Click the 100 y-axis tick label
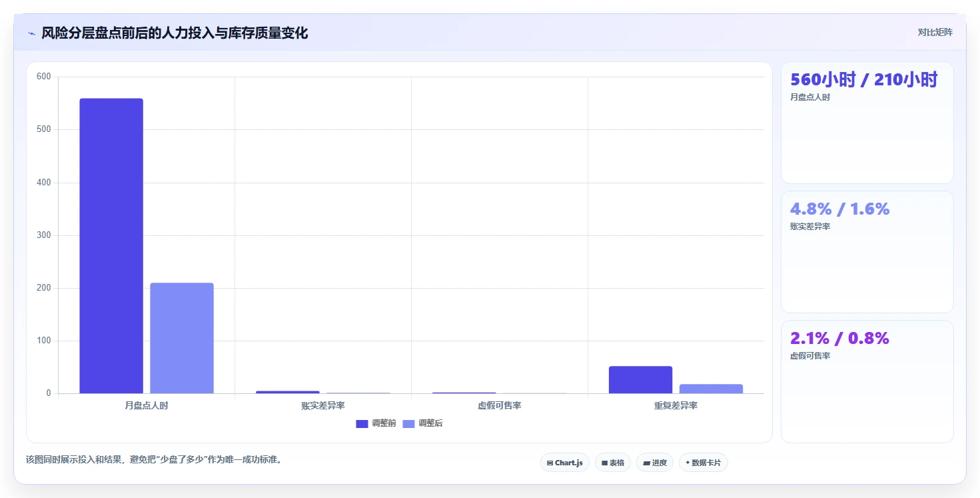Viewport: 980px width, 498px height. [44, 341]
